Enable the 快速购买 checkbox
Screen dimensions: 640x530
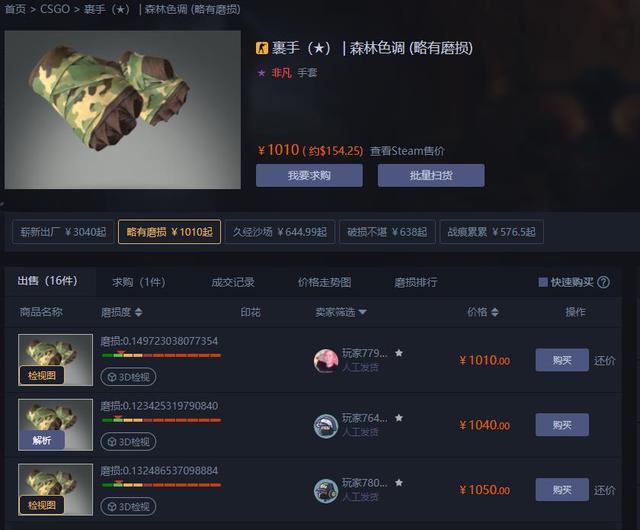pos(543,282)
